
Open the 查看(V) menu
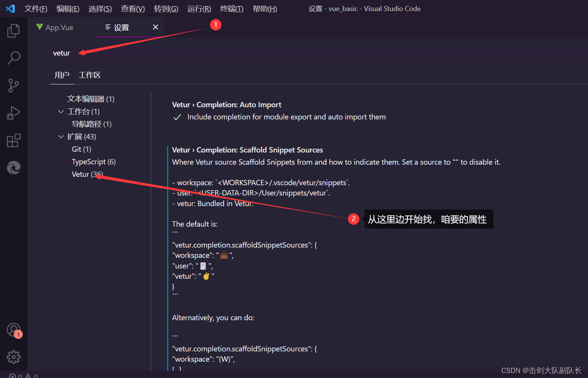[133, 9]
